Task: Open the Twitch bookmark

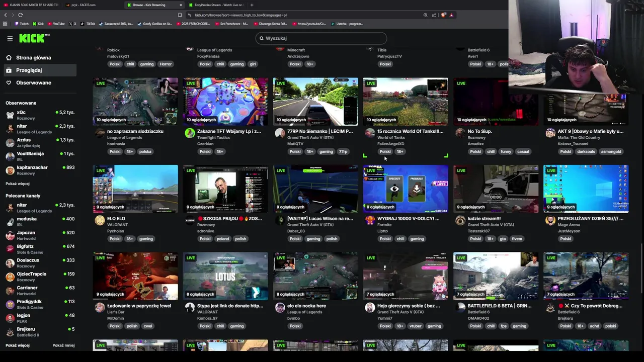Action: coord(22,24)
